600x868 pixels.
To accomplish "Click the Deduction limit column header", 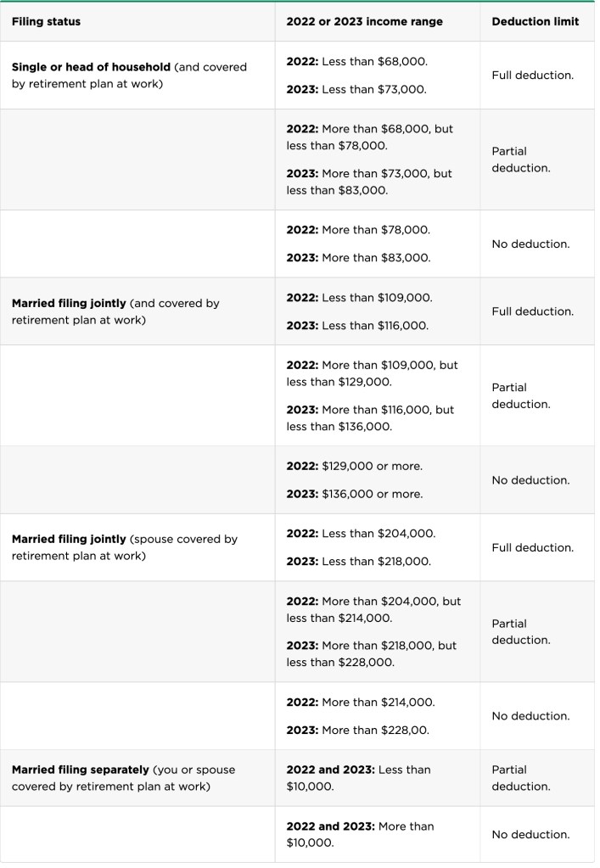I will click(x=535, y=21).
